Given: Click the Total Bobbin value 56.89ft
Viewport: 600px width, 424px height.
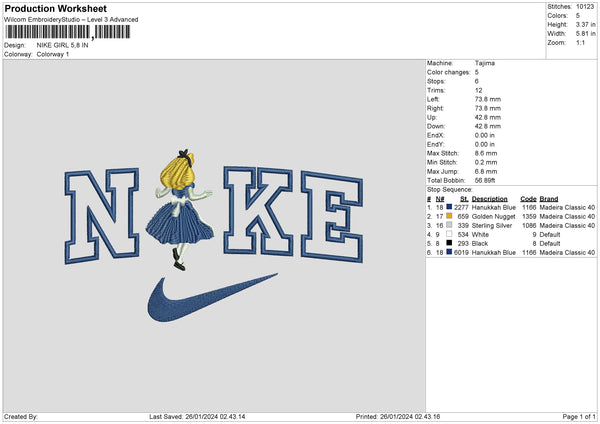Looking at the screenshot, I should click(485, 180).
